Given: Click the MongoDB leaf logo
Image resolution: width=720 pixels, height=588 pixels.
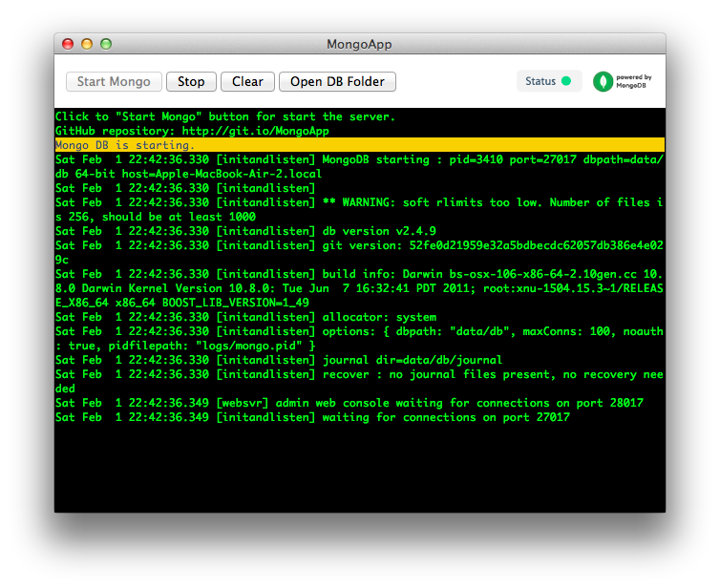Looking at the screenshot, I should point(603,82).
